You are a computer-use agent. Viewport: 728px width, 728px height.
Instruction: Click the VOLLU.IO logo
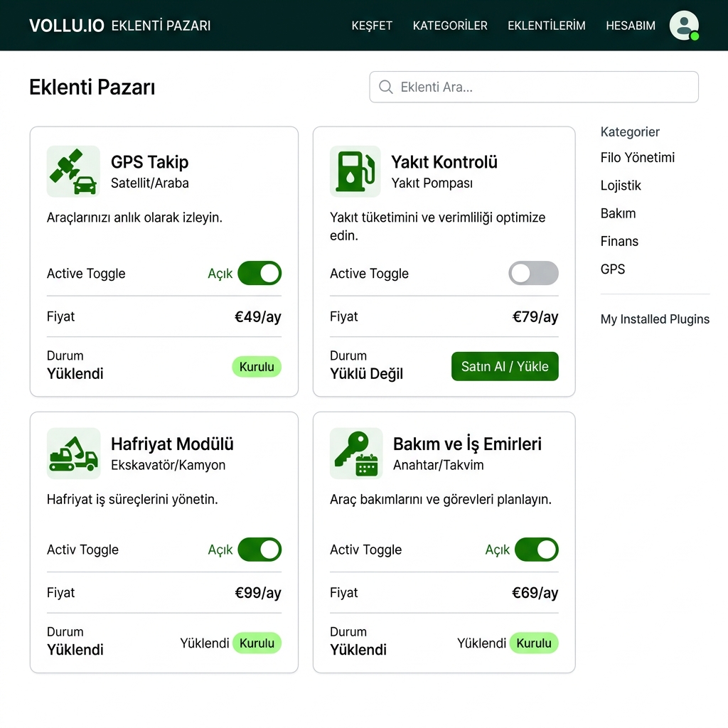(x=66, y=26)
